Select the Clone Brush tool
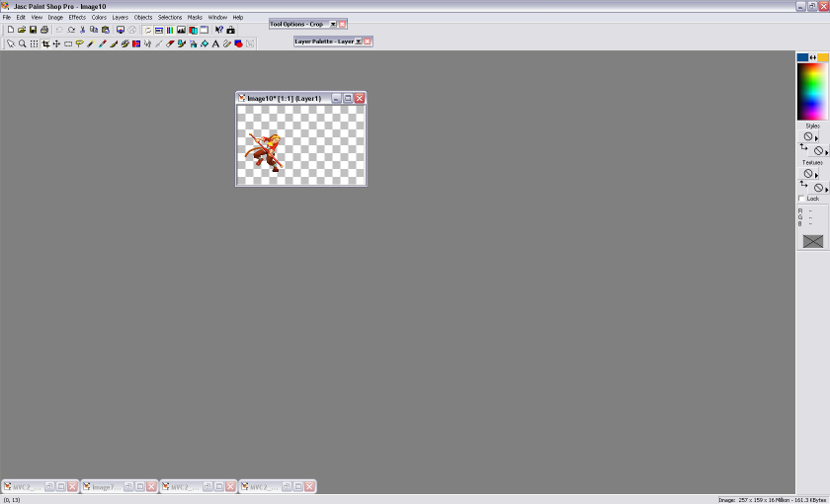 coord(124,43)
